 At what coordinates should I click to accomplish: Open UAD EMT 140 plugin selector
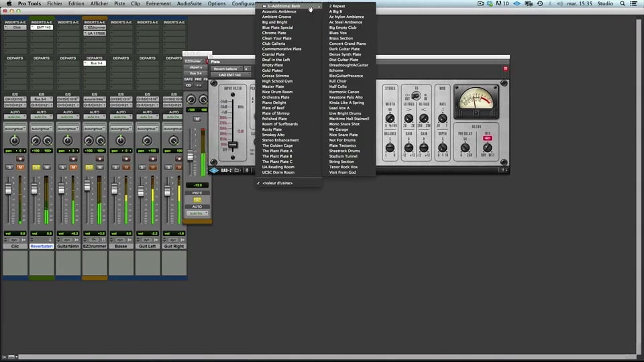pyautogui.click(x=230, y=74)
